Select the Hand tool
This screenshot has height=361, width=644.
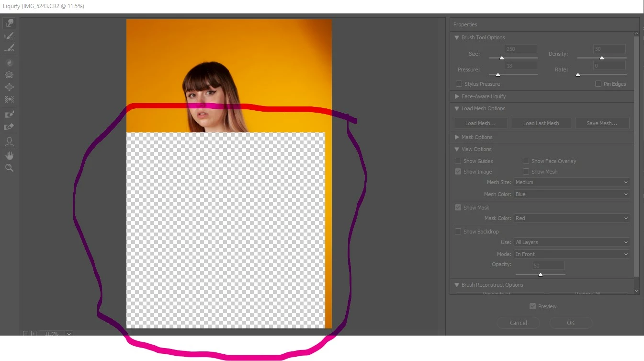click(9, 156)
